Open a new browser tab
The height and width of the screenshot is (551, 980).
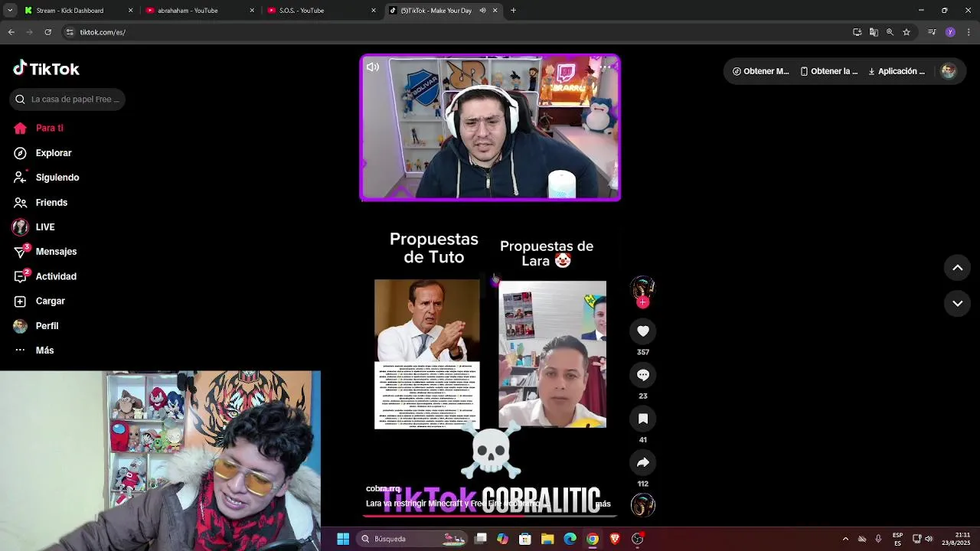tap(513, 11)
